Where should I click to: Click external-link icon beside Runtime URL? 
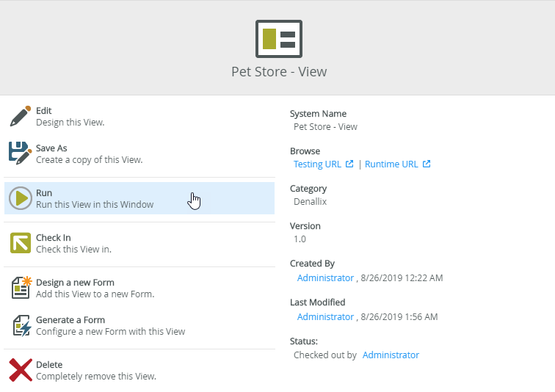pos(427,164)
